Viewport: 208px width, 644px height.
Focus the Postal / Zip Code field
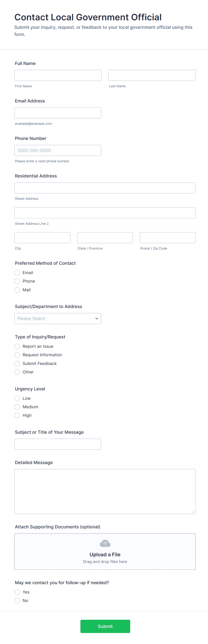pyautogui.click(x=167, y=238)
